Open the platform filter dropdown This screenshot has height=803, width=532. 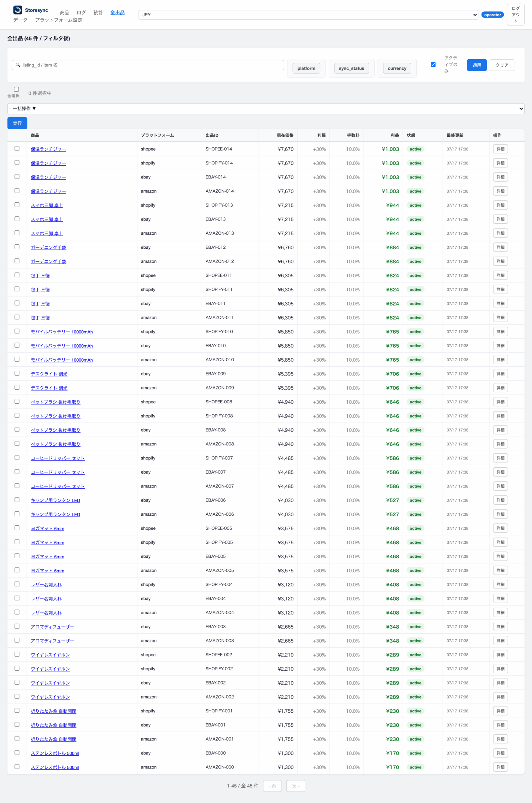306,68
